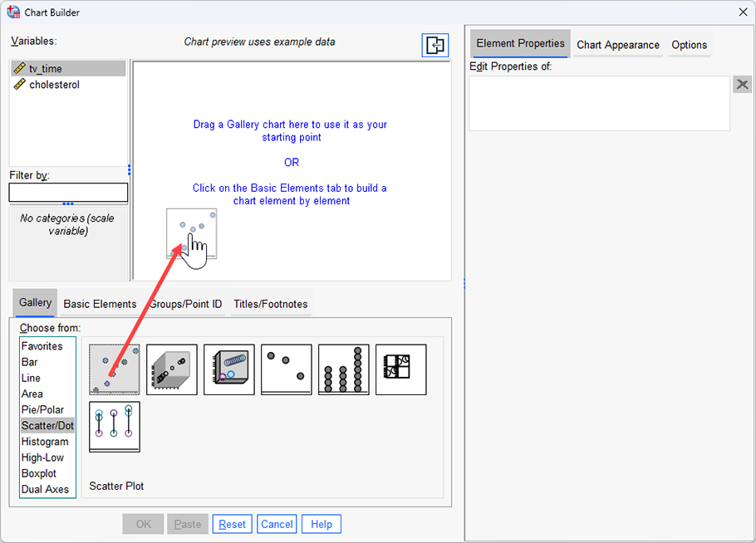Open Help from the dialog buttons
This screenshot has width=756, height=543.
click(321, 523)
